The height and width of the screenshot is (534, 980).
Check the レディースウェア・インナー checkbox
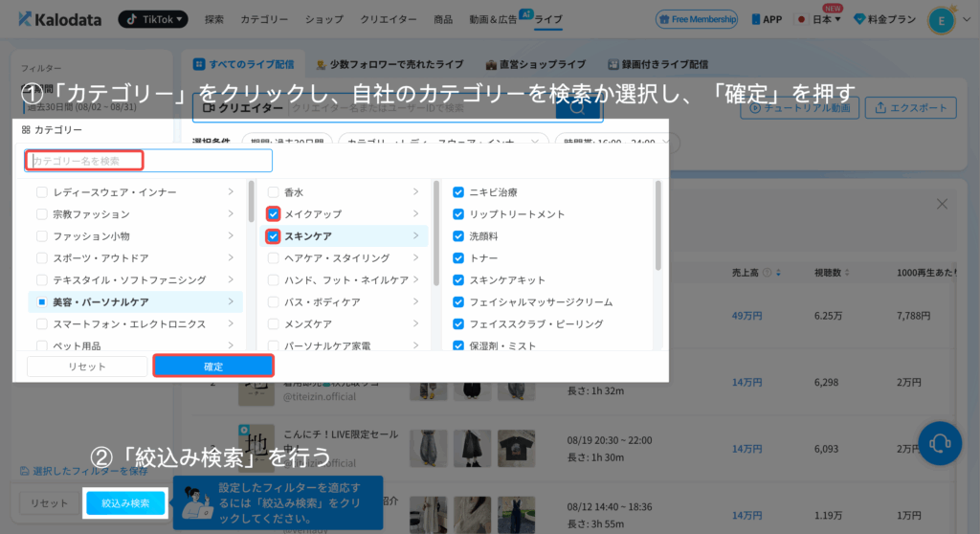(x=42, y=192)
